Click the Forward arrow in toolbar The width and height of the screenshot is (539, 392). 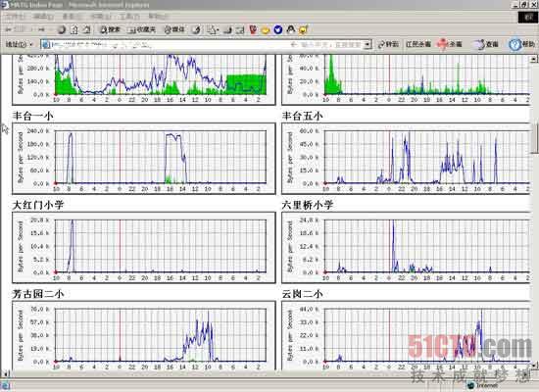pyautogui.click(x=41, y=30)
